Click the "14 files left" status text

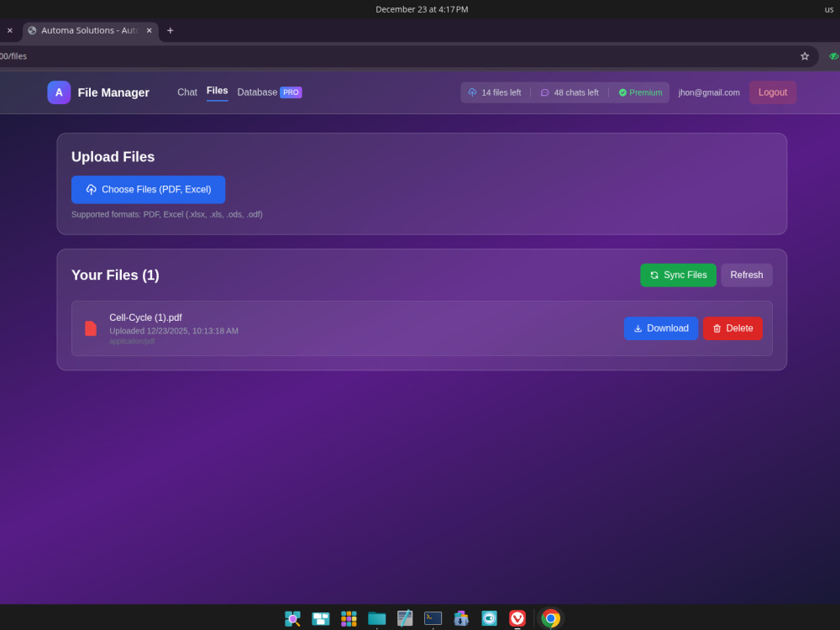tap(501, 92)
